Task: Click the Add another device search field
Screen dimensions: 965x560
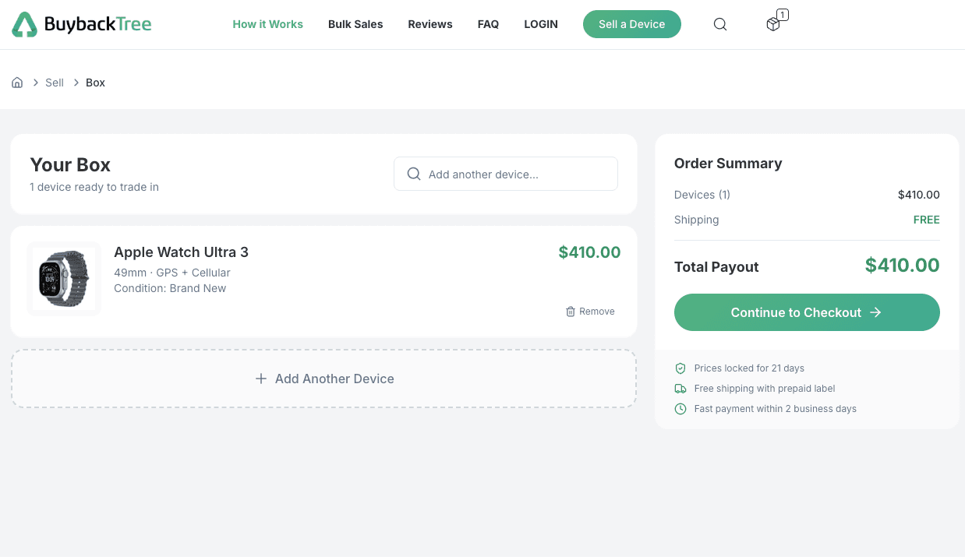Action: (505, 174)
